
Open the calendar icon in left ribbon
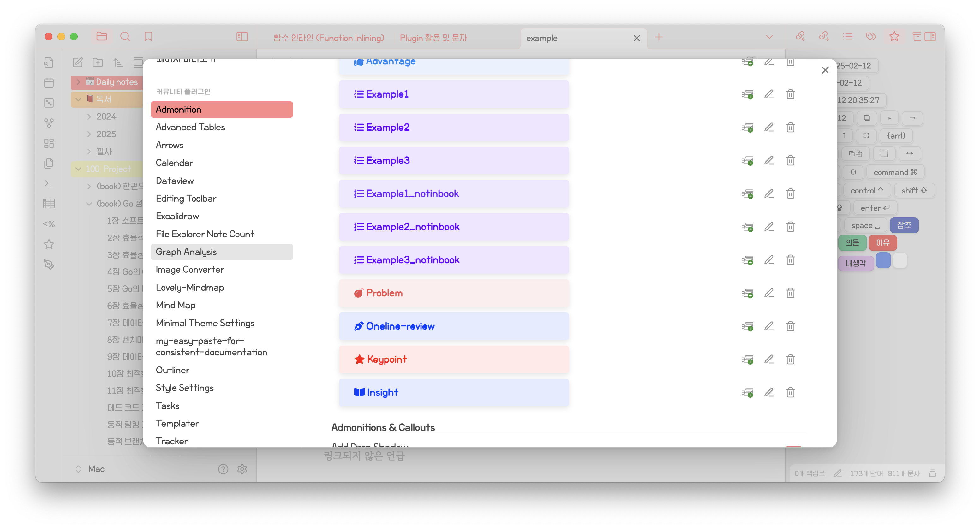coord(49,82)
